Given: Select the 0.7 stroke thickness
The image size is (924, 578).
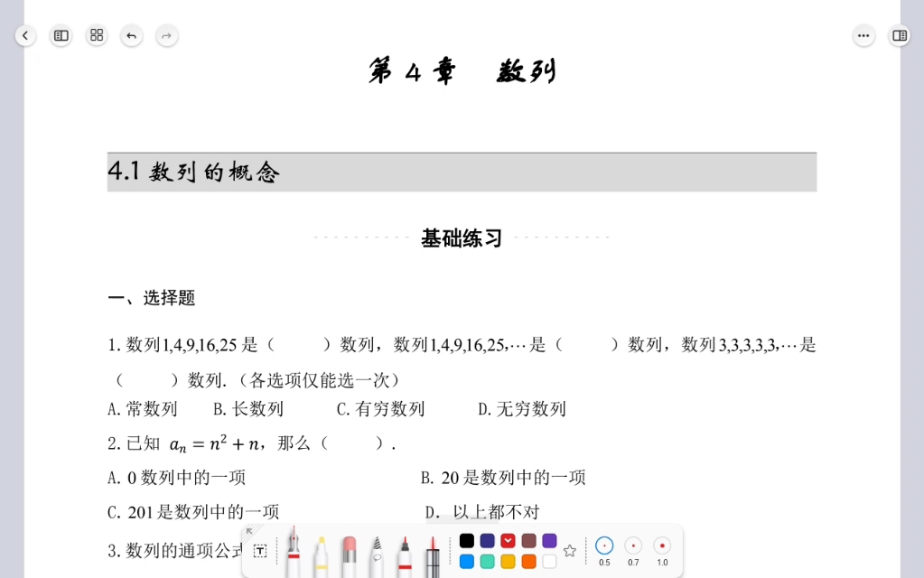Looking at the screenshot, I should coord(633,545).
